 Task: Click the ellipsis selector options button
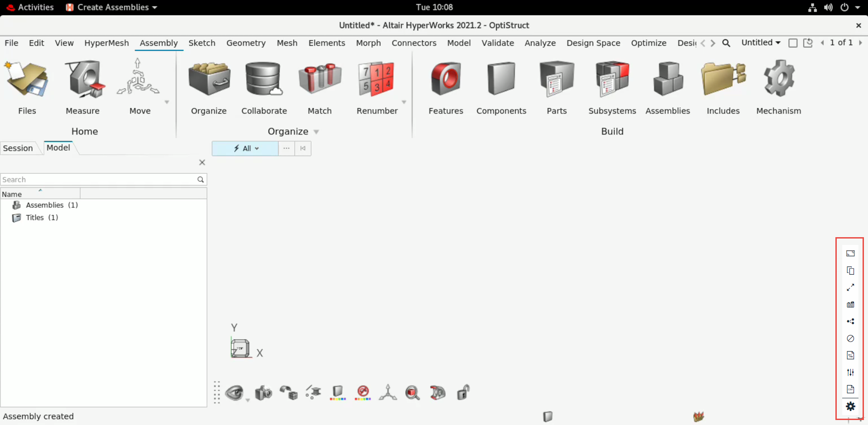(x=286, y=148)
